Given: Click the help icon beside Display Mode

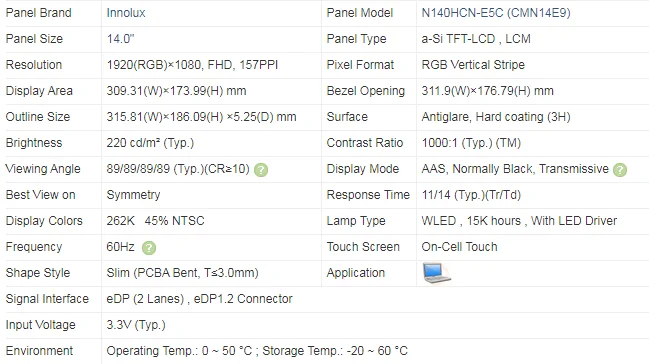Looking at the screenshot, I should [620, 170].
